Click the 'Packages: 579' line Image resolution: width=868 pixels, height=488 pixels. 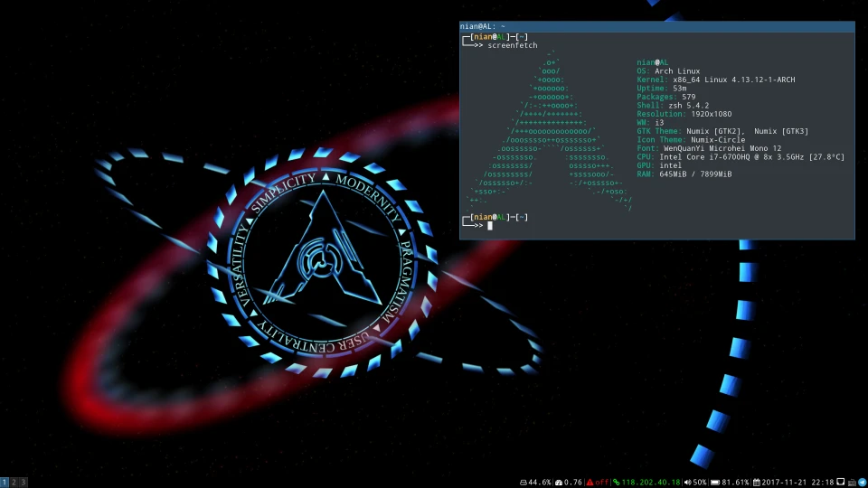666,97
